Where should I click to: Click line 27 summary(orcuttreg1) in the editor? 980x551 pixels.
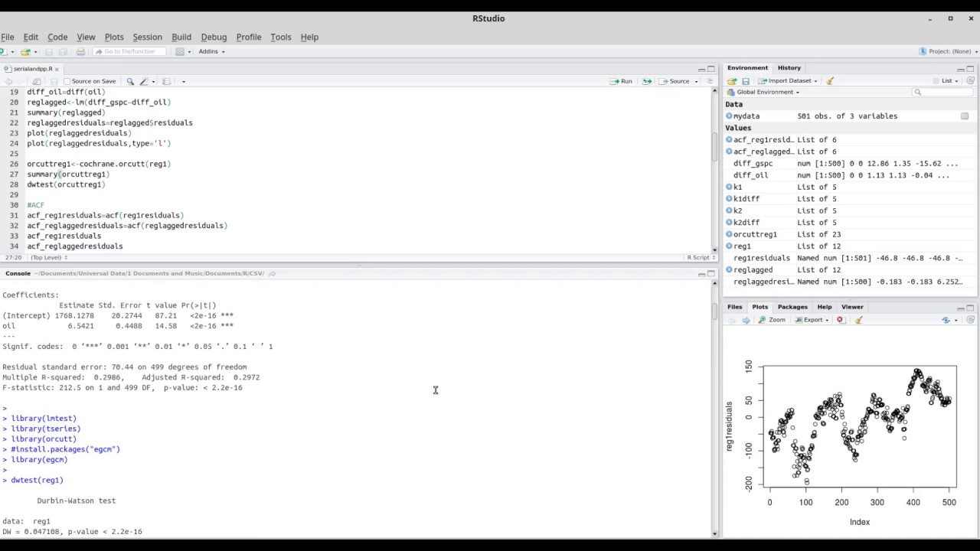[68, 174]
